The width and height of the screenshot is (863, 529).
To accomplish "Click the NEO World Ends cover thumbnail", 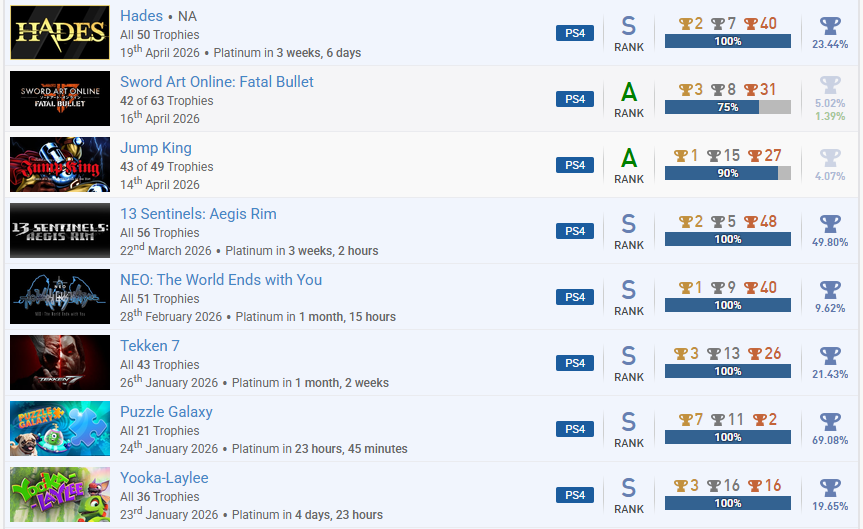I will [60, 297].
